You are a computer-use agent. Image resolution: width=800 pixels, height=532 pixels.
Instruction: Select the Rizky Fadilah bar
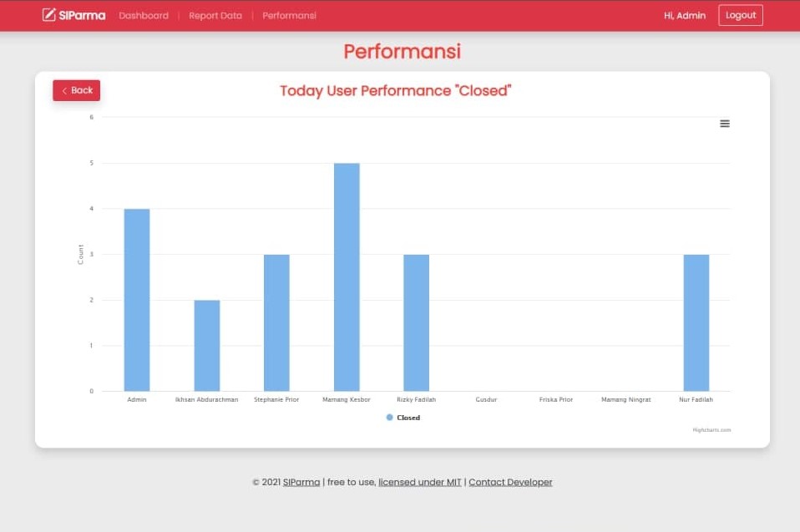416,323
